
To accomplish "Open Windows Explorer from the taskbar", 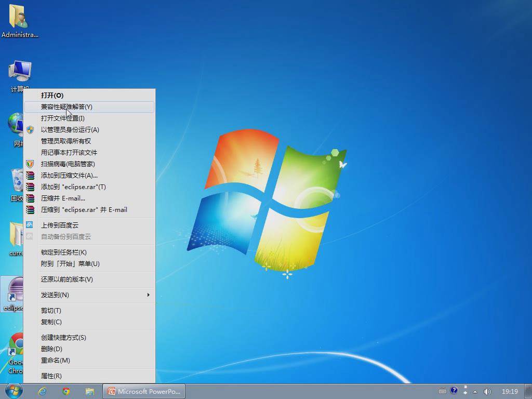I will coord(90,391).
